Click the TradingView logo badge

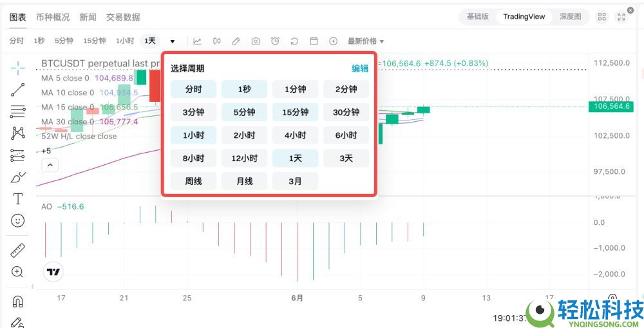tap(53, 272)
